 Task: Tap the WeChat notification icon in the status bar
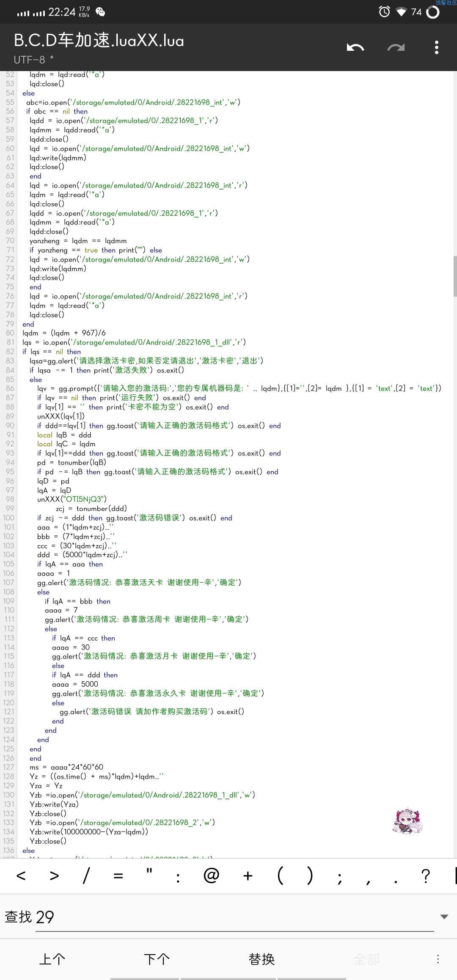point(100,12)
